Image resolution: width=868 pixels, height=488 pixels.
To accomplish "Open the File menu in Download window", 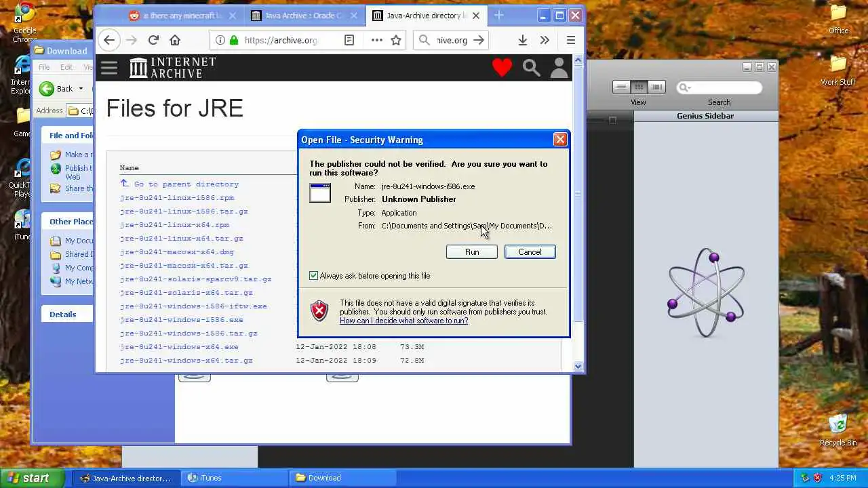I will 44,67.
